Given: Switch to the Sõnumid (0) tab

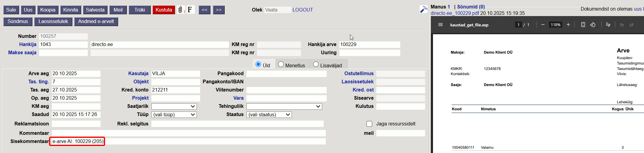Looking at the screenshot, I should point(471,7).
